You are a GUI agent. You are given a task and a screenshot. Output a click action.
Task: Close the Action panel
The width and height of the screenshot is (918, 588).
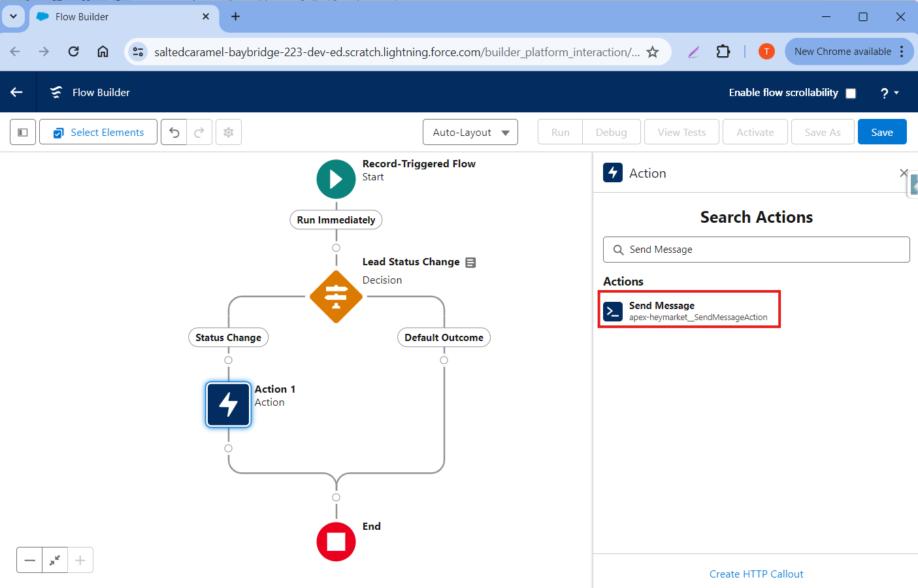(x=904, y=173)
